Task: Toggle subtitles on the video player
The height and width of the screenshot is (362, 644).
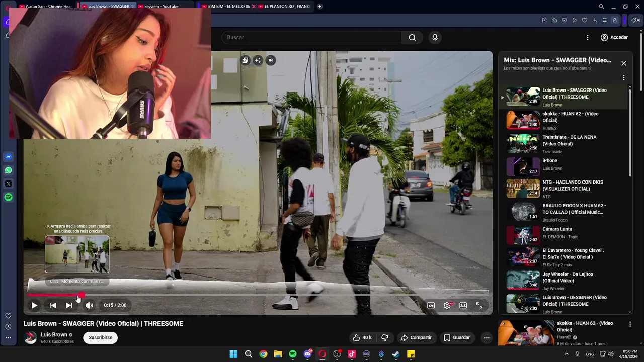Action: [x=431, y=305]
